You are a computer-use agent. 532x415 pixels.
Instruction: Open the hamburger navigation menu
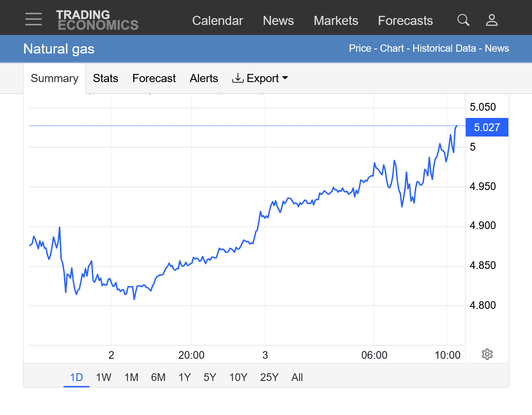(x=34, y=20)
